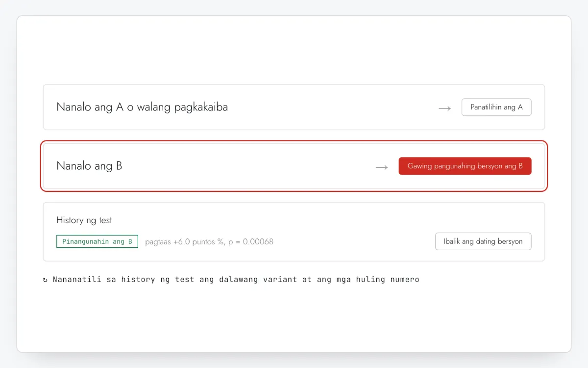Select the 'Pinangunahin ang B' status badge

[97, 241]
